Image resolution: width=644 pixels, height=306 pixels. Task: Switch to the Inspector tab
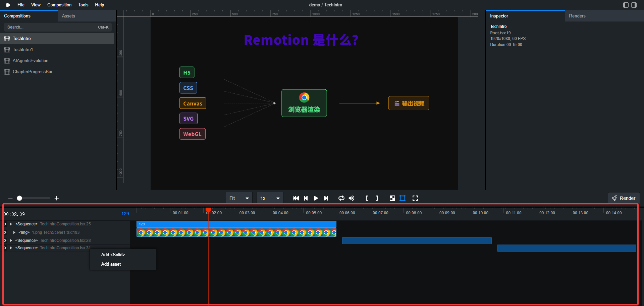pyautogui.click(x=526, y=16)
